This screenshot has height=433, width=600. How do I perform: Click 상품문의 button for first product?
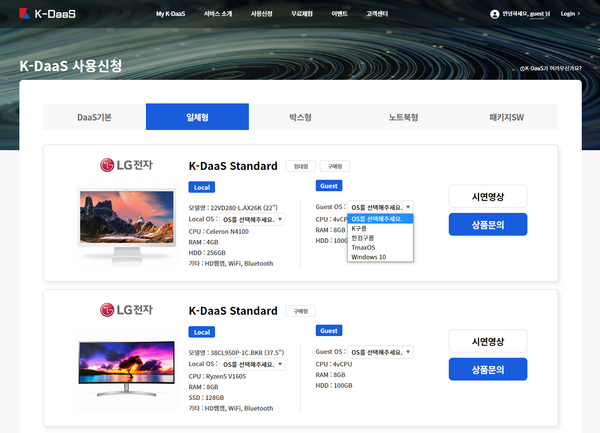coord(488,225)
